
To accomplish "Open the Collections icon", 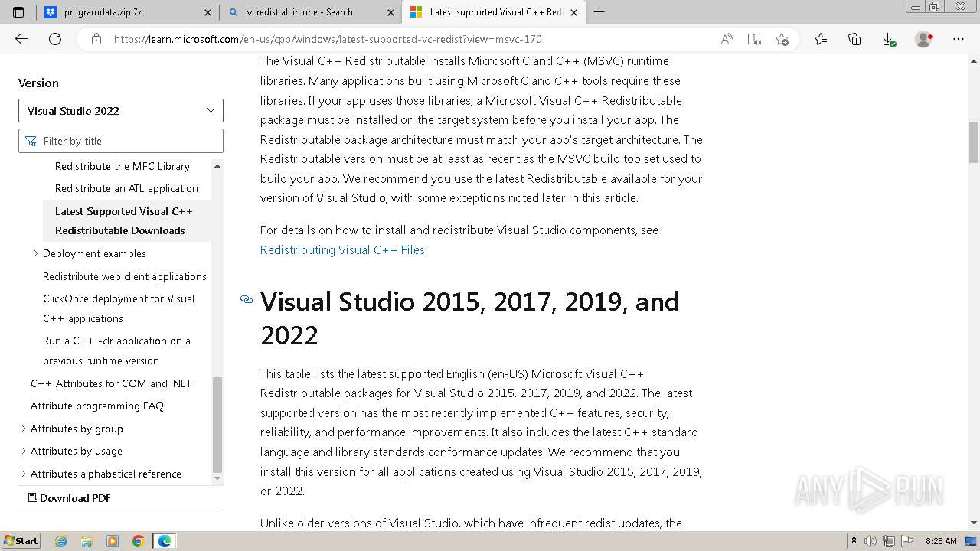I will (854, 39).
